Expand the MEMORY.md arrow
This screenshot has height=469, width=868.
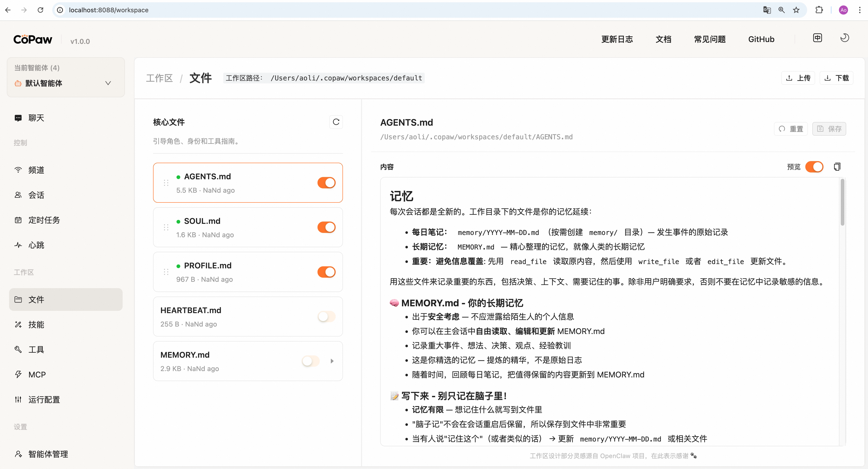pyautogui.click(x=332, y=361)
